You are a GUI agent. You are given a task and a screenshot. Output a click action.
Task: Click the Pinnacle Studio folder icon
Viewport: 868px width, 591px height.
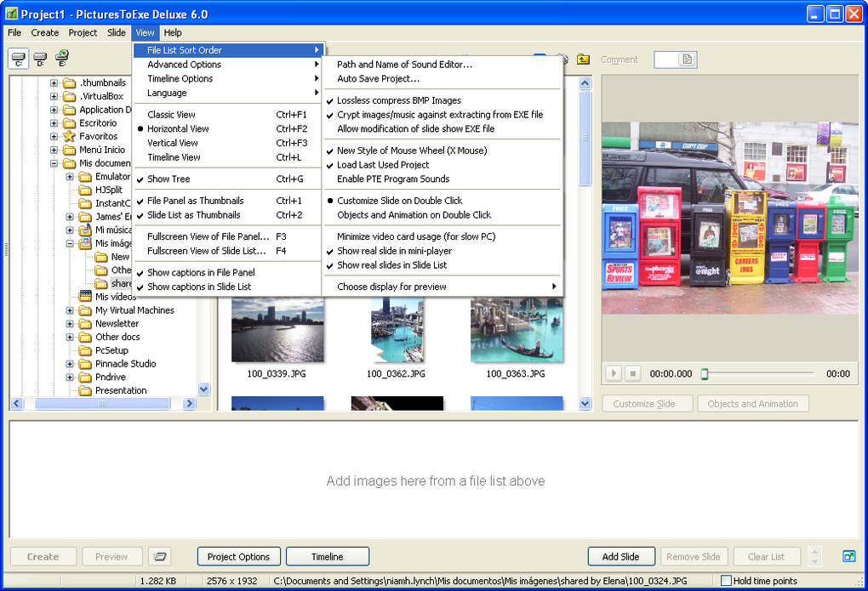point(85,364)
